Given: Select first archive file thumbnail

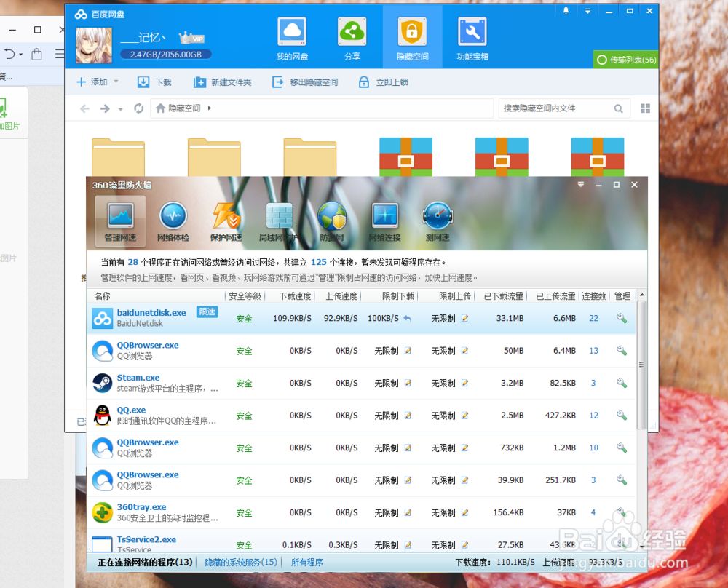Looking at the screenshot, I should tap(405, 157).
